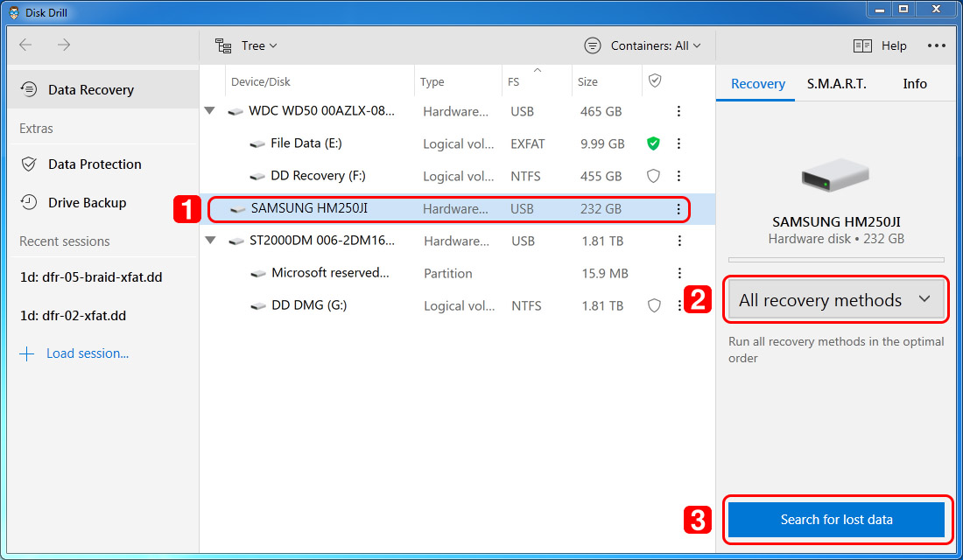Click EXFAT file system cell

[528, 143]
